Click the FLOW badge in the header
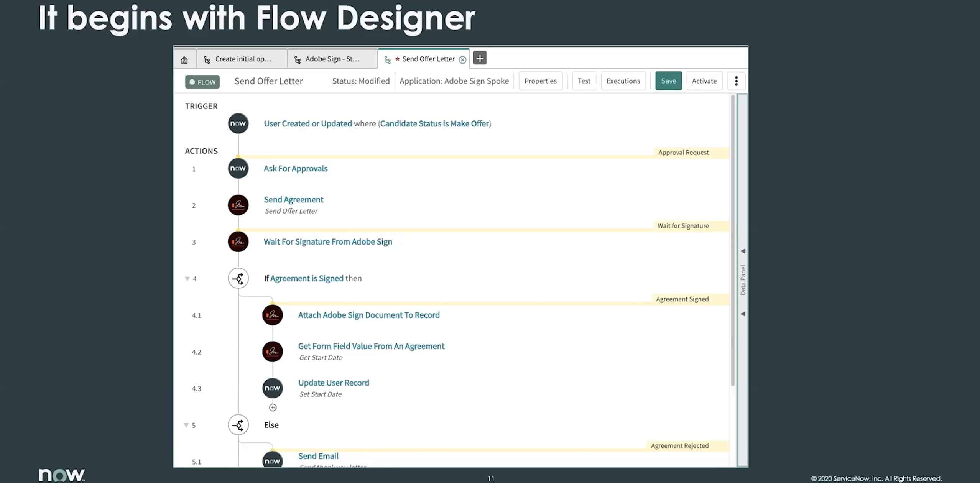 (202, 82)
